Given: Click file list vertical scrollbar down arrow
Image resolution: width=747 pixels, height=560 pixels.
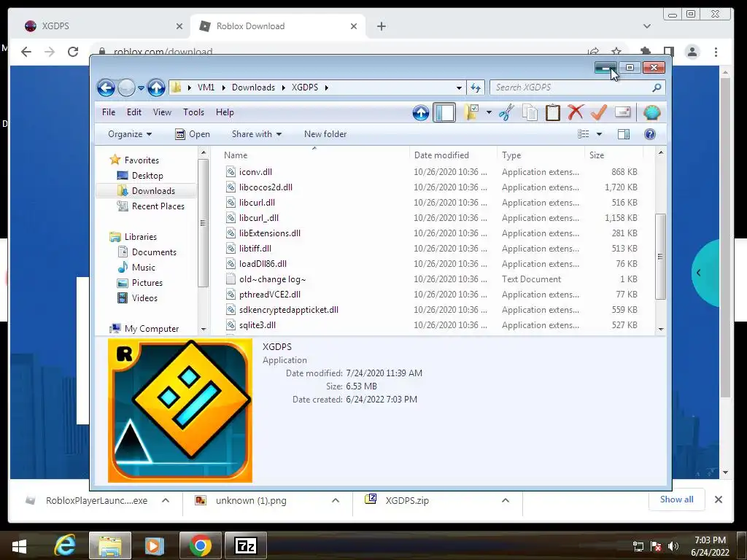Looking at the screenshot, I should click(x=661, y=329).
